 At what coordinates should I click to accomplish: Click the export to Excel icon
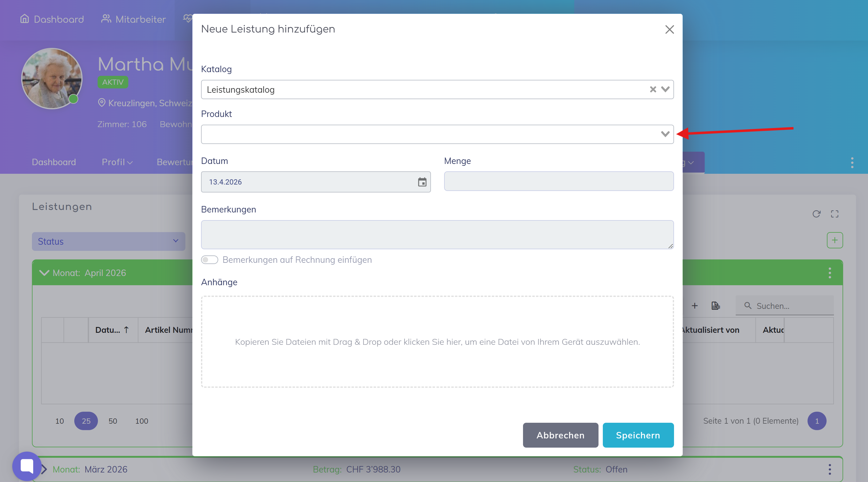point(715,306)
